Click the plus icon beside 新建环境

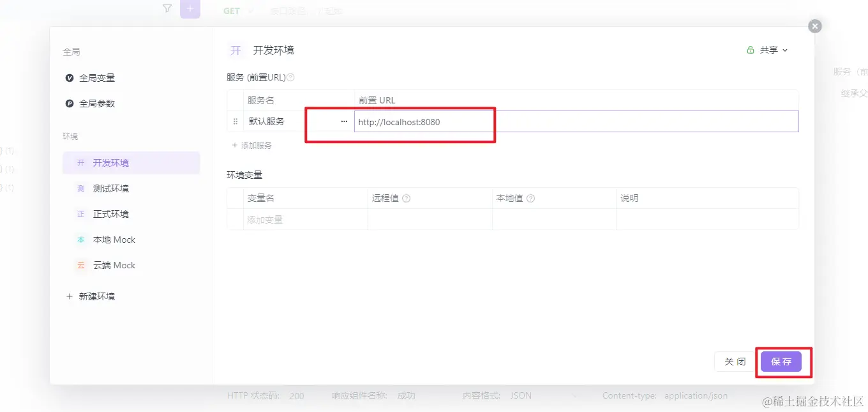(70, 296)
